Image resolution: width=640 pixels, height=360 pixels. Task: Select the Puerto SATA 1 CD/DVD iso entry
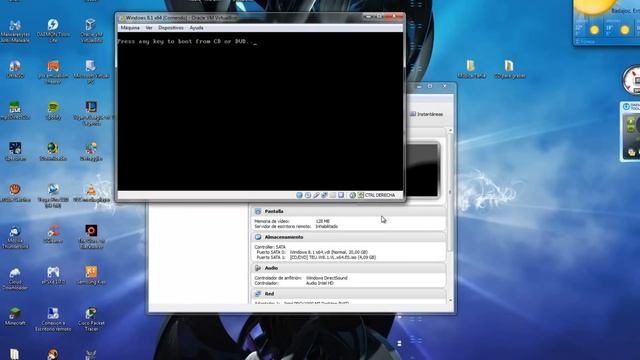[316, 258]
